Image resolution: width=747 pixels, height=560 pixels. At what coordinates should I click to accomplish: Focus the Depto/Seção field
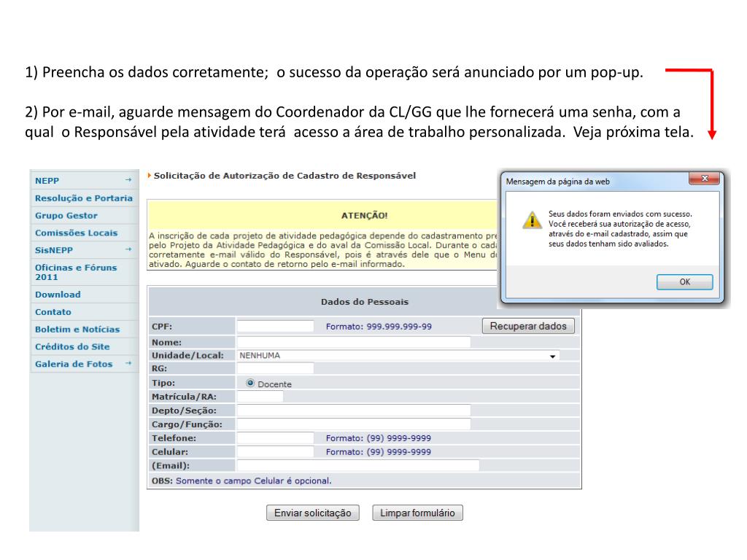pyautogui.click(x=354, y=411)
